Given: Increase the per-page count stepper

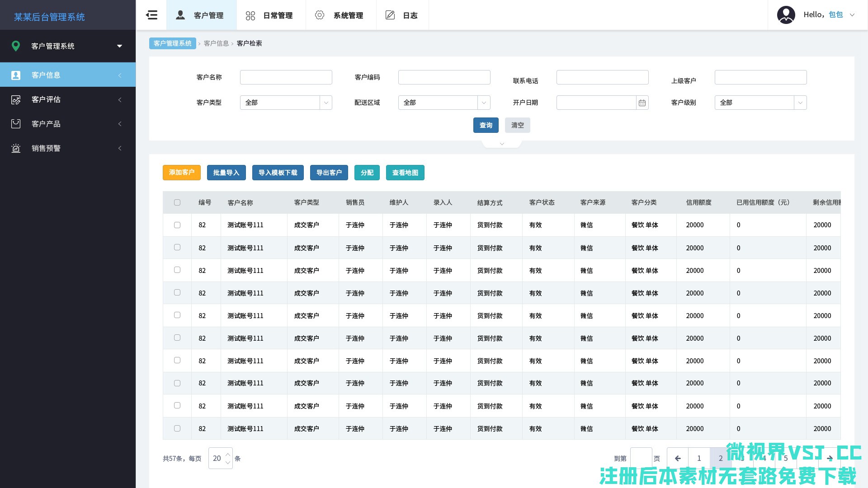Looking at the screenshot, I should coord(228,454).
